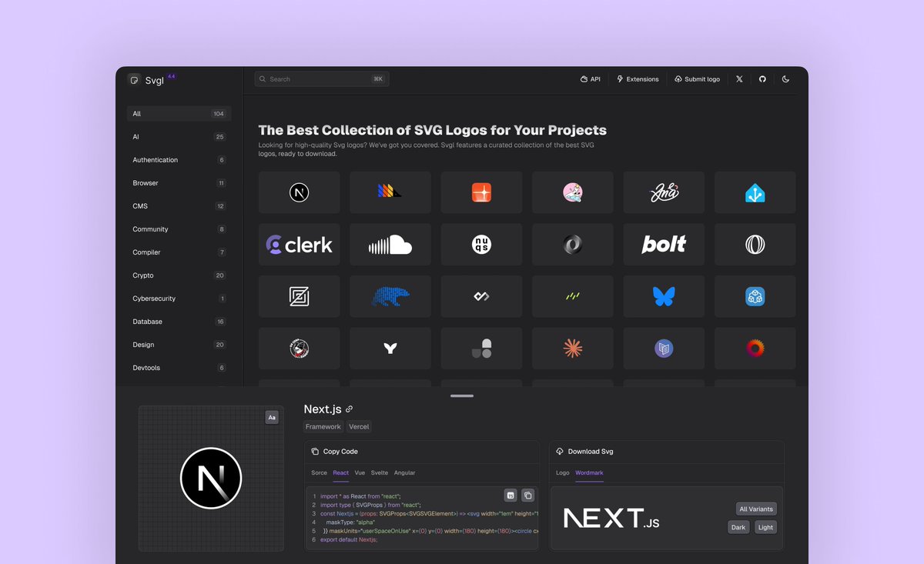Click the large Next.js logo preview

211,479
